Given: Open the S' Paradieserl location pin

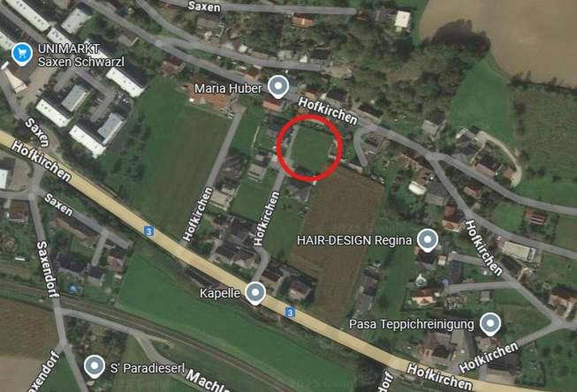Looking at the screenshot, I should [94, 367].
